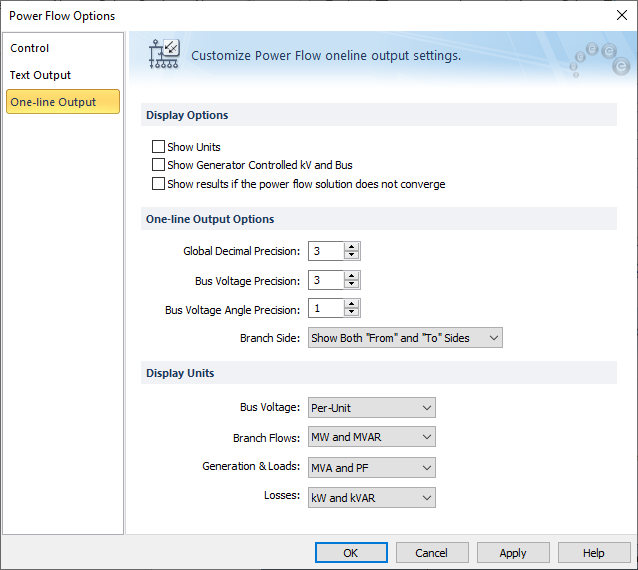The image size is (638, 570).
Task: Increase Global Decimal Precision with up arrow
Action: pos(351,247)
